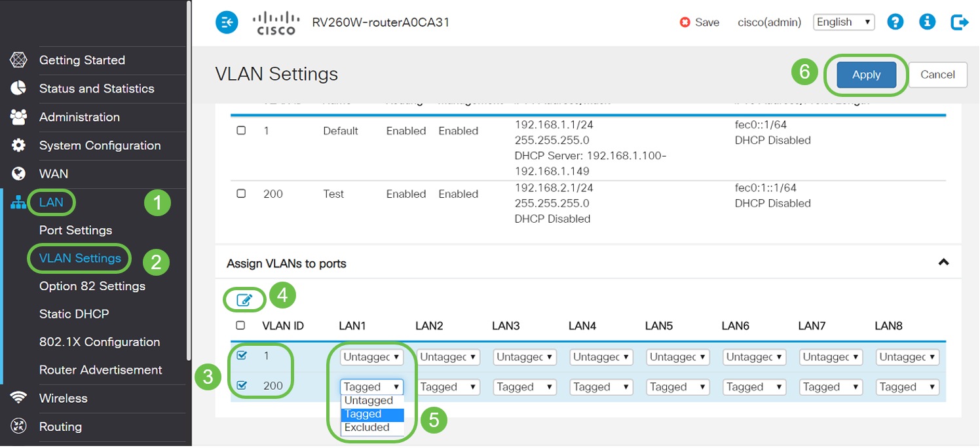This screenshot has width=980, height=448.
Task: Open the LAN8 Untagged dropdown for VLAN 1
Action: coord(907,357)
